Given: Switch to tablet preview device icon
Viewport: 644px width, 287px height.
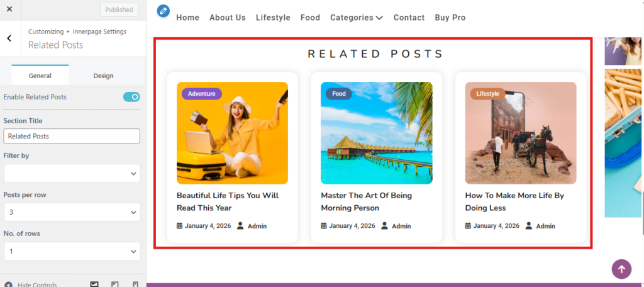Looking at the screenshot, I should tap(114, 284).
